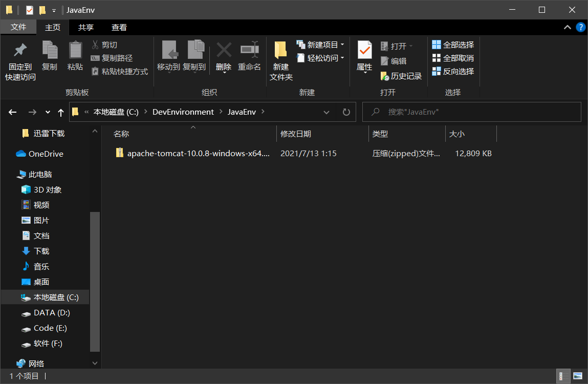Click the 删除 (Delete) X icon
588x384 pixels.
(x=224, y=56)
